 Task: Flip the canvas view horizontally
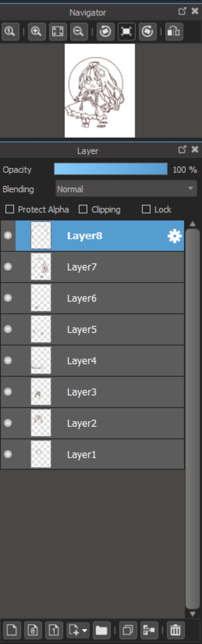174,31
